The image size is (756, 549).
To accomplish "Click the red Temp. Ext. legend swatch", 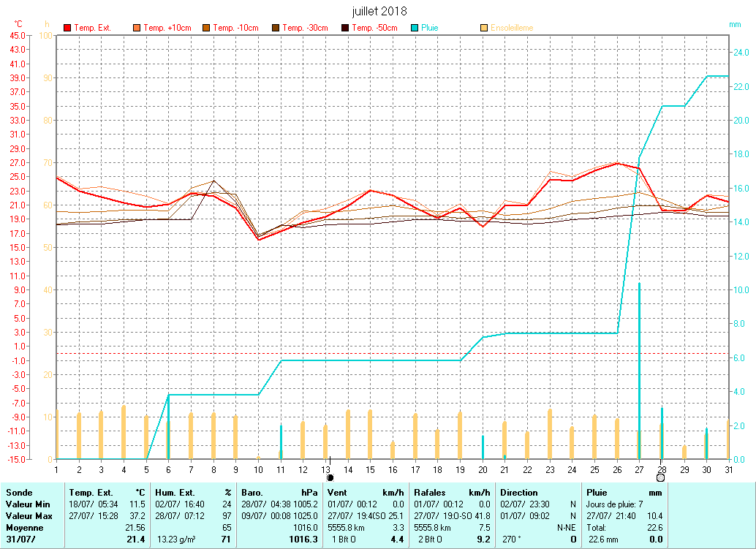I will [x=67, y=28].
